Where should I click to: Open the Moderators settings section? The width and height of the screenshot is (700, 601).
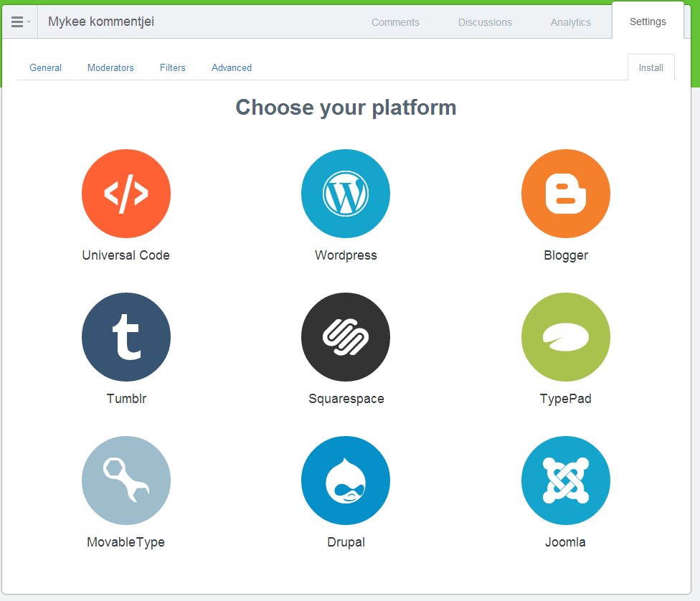click(110, 67)
